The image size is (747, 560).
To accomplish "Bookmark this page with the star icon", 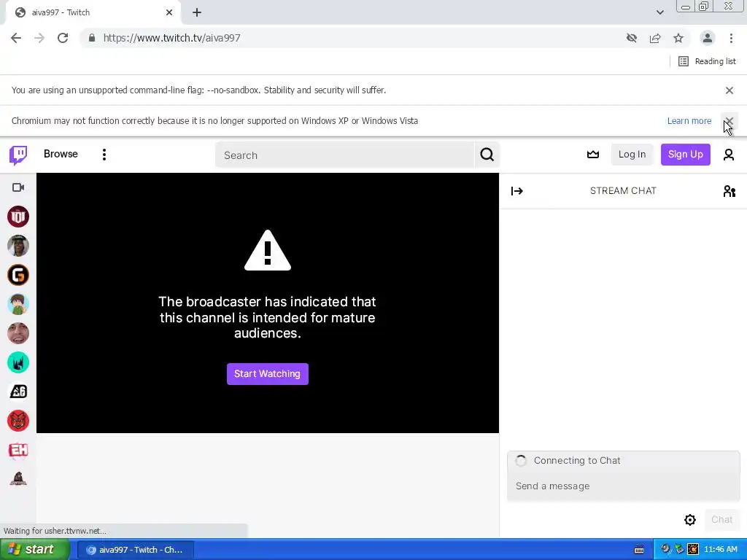I will point(678,38).
